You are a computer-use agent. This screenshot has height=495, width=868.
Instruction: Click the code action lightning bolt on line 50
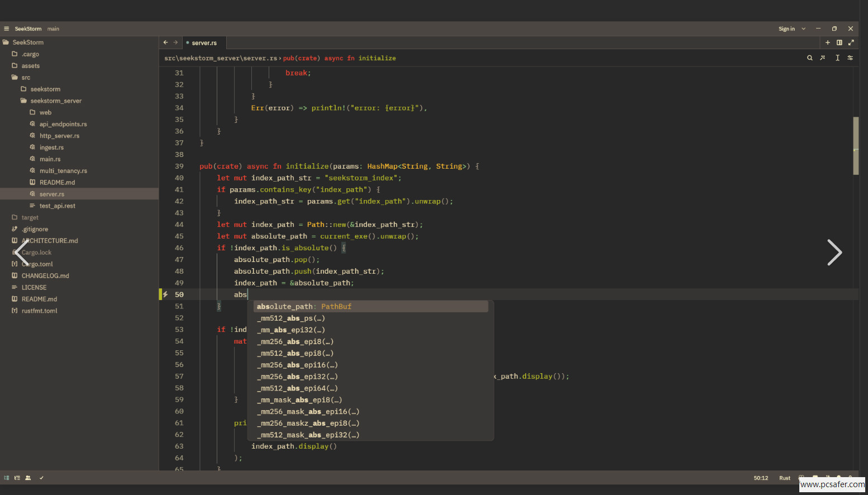click(165, 294)
